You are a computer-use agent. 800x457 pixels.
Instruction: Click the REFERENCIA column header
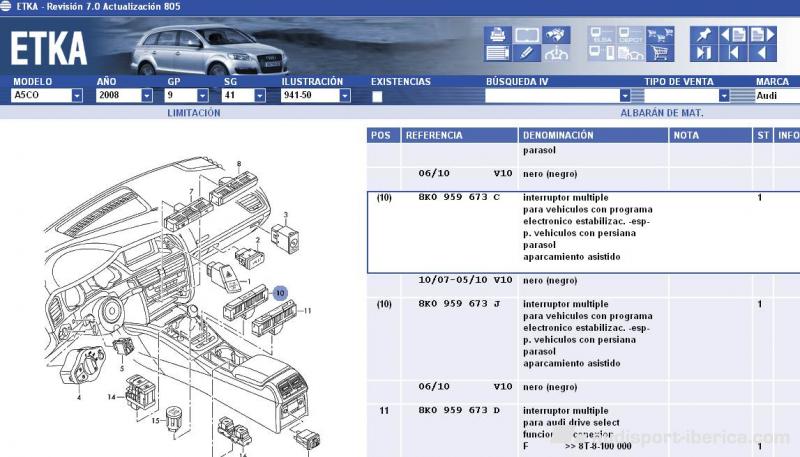(x=459, y=135)
